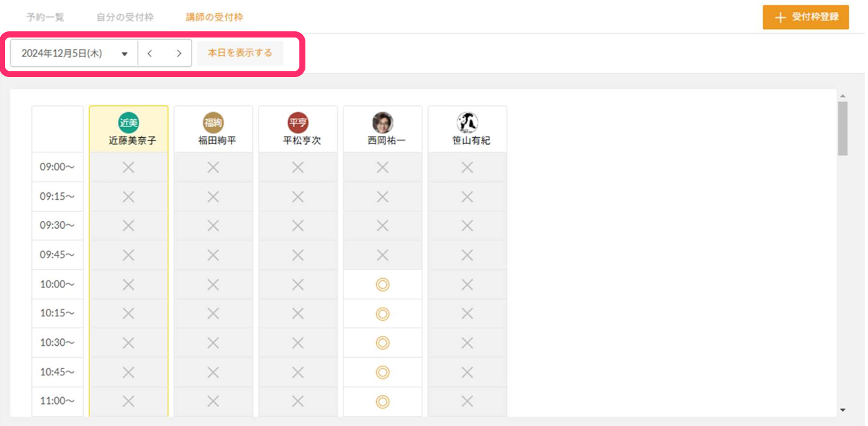Select 西岡祐一's 10:30 available slot circle
Screen dimensions: 868x426
382,343
